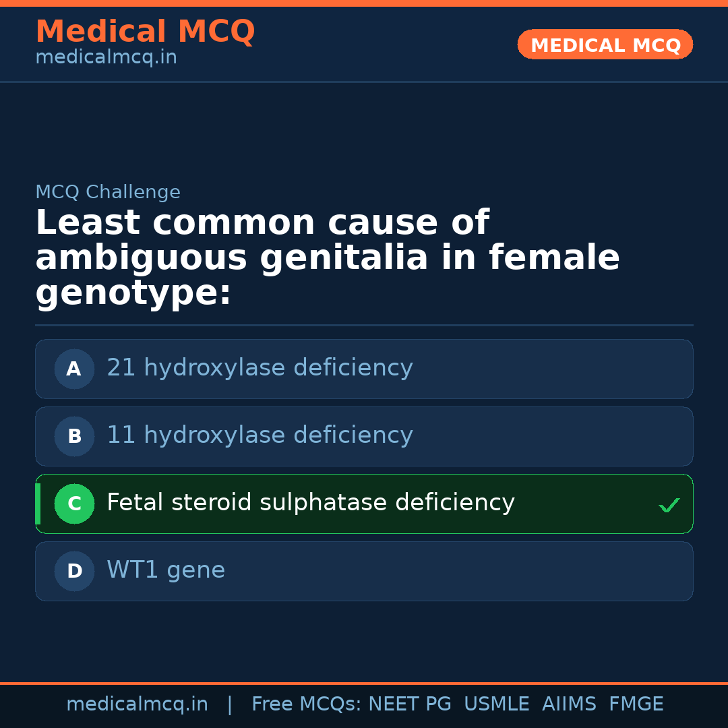Open the medicalmcq.in link in header

tap(106, 57)
